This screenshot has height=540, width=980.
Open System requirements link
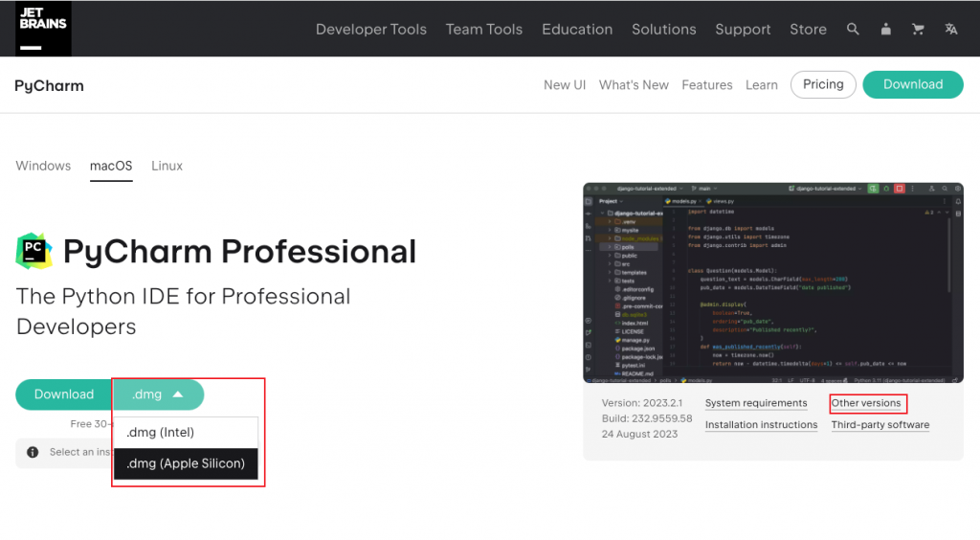click(756, 403)
